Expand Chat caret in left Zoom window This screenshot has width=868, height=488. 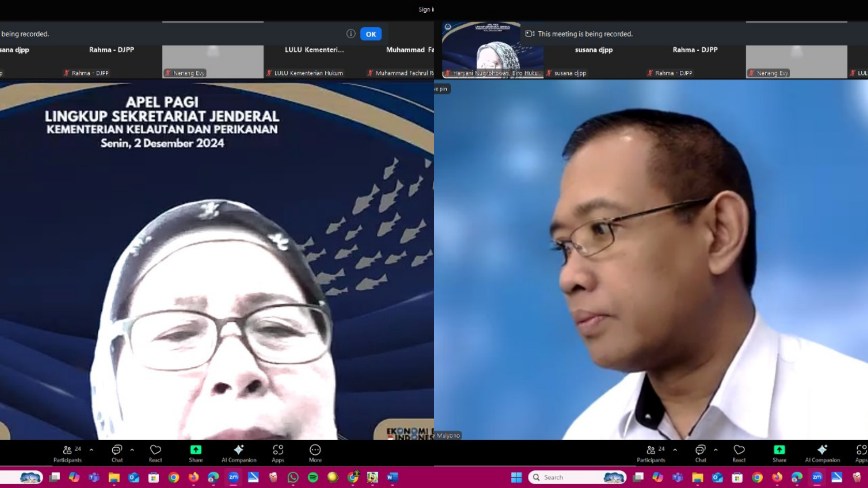pyautogui.click(x=132, y=450)
